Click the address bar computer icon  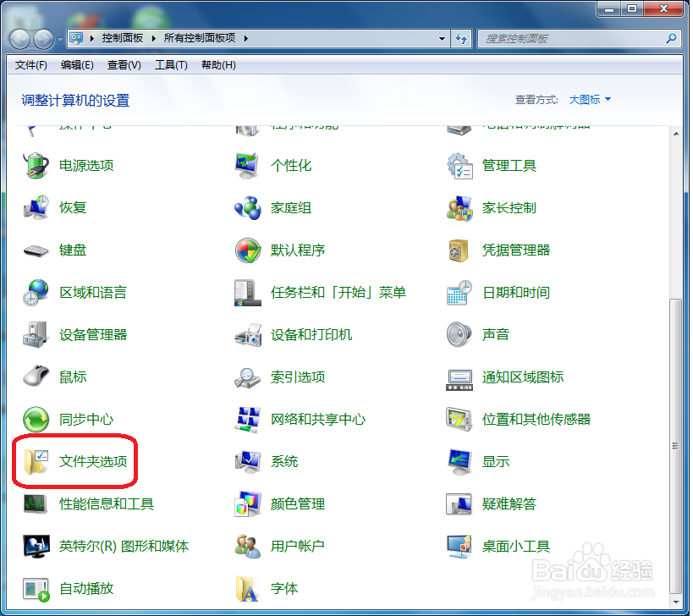click(76, 38)
